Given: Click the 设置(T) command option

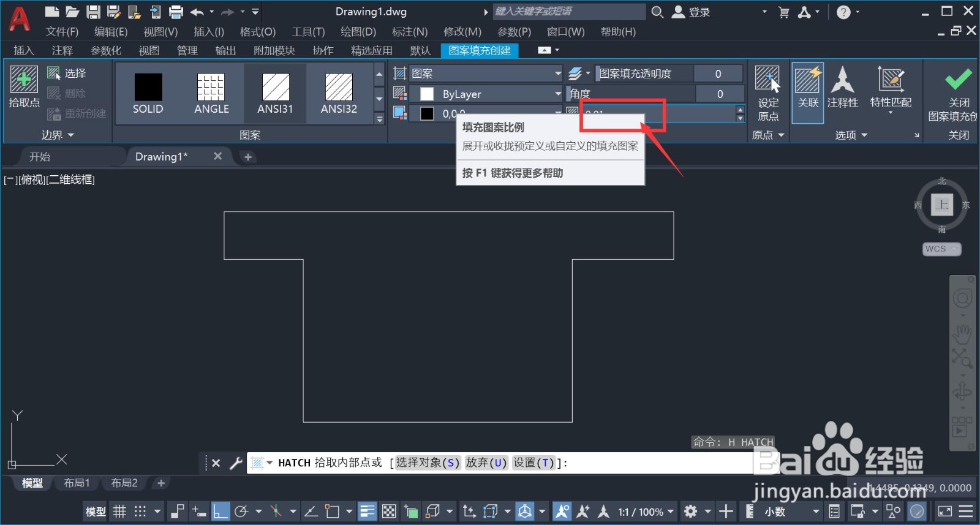Looking at the screenshot, I should tap(533, 463).
